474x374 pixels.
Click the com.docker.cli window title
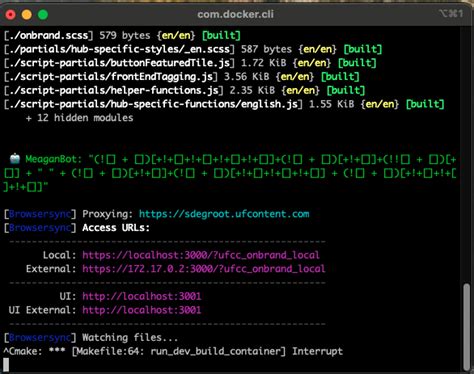(235, 14)
